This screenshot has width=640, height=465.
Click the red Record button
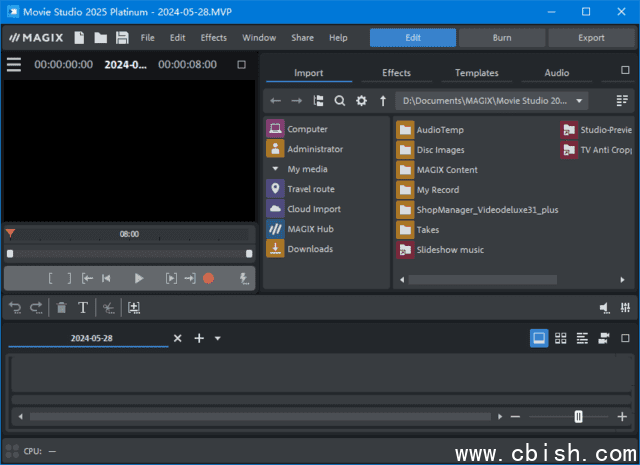coord(209,278)
